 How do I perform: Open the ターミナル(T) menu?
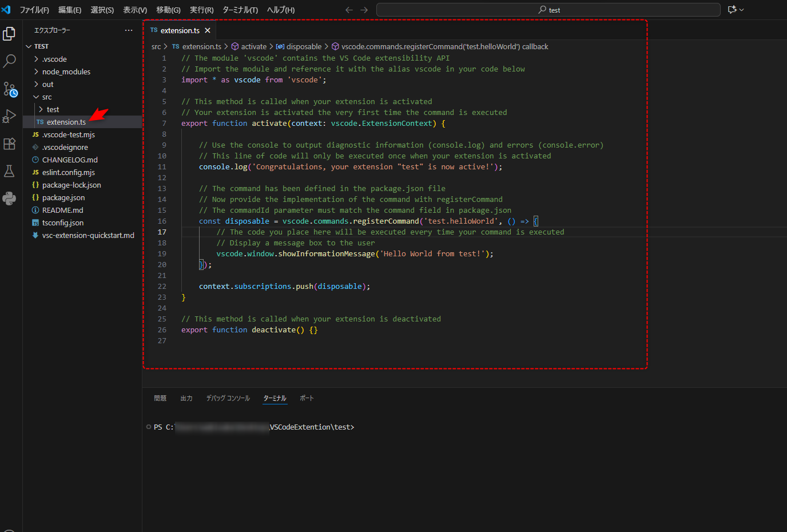(x=240, y=10)
